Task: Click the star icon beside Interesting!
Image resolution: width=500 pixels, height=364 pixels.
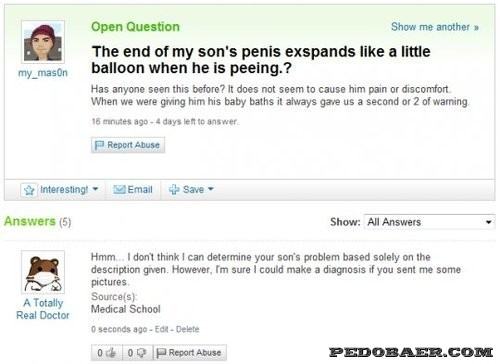Action: pyautogui.click(x=29, y=190)
